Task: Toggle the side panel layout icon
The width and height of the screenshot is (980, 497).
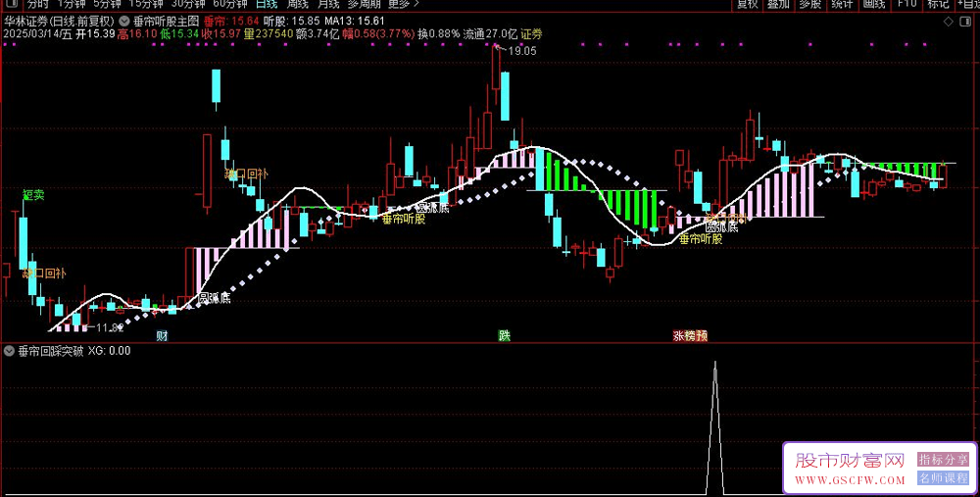Action: 964,23
